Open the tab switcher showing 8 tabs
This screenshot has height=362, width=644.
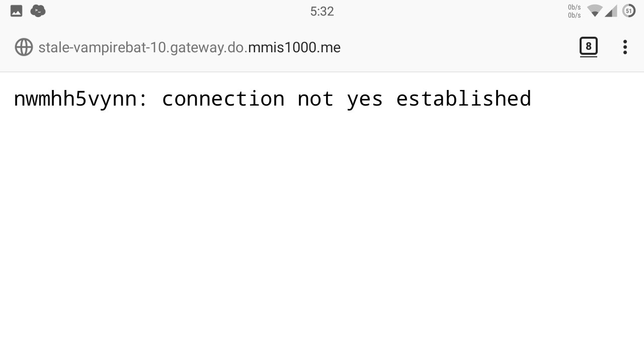click(588, 47)
